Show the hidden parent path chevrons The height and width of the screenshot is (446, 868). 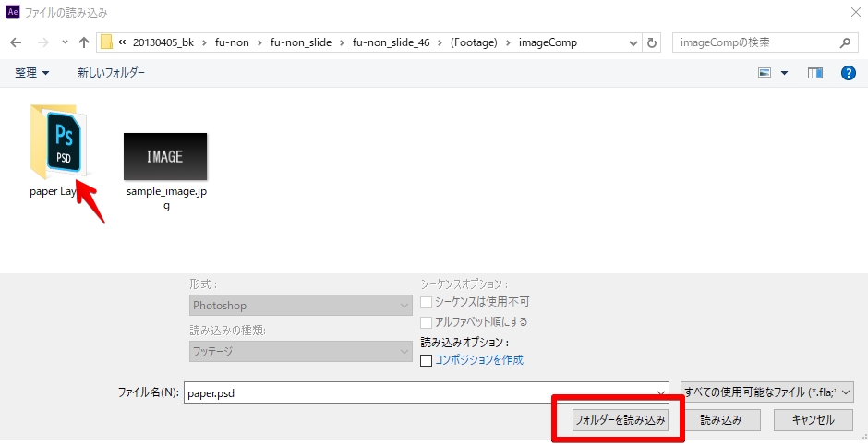tap(122, 42)
